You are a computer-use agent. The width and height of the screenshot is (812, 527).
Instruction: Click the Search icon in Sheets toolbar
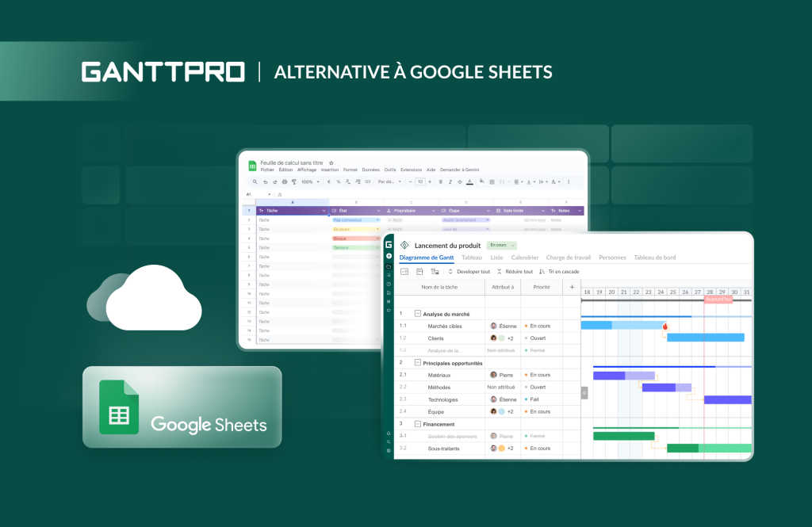click(255, 180)
